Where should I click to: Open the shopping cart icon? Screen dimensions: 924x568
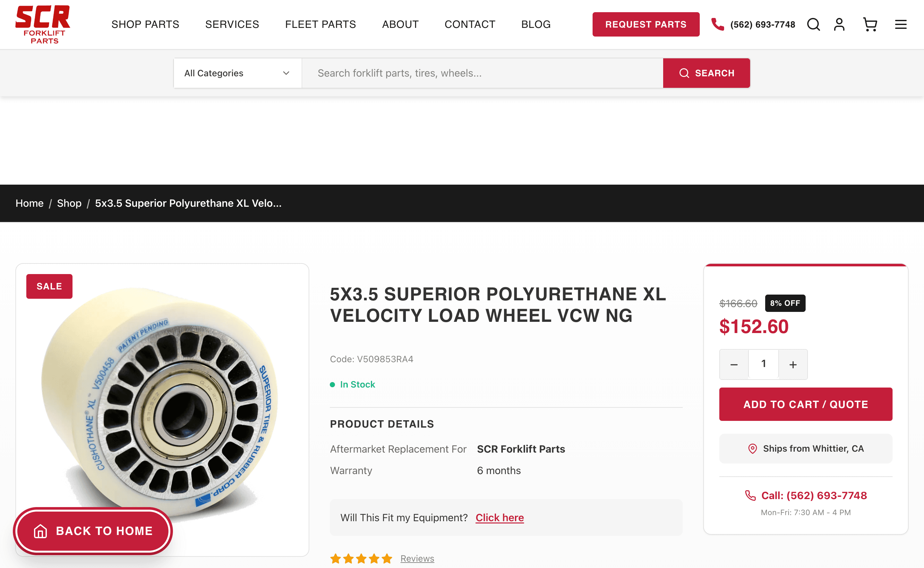(870, 24)
